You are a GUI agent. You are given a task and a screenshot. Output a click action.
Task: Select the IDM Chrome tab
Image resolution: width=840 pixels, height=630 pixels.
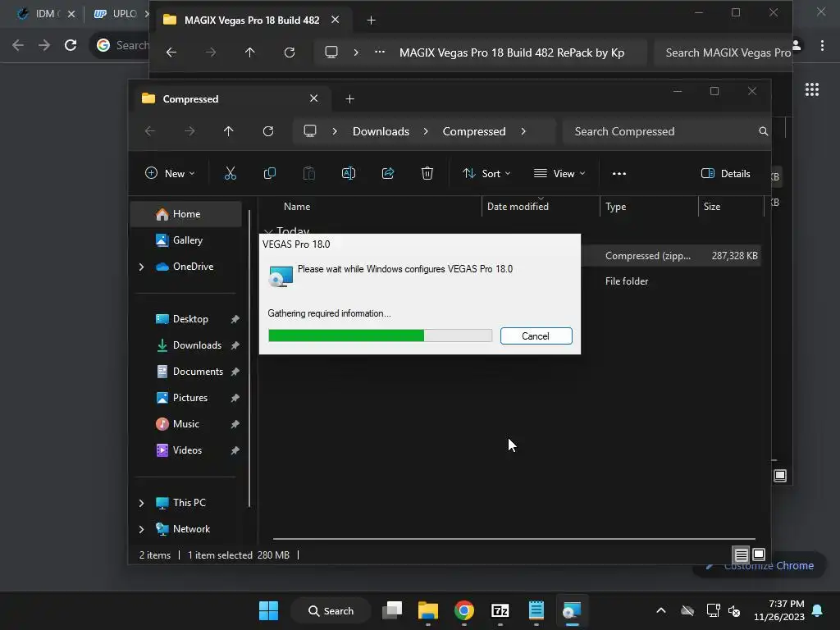pyautogui.click(x=46, y=14)
